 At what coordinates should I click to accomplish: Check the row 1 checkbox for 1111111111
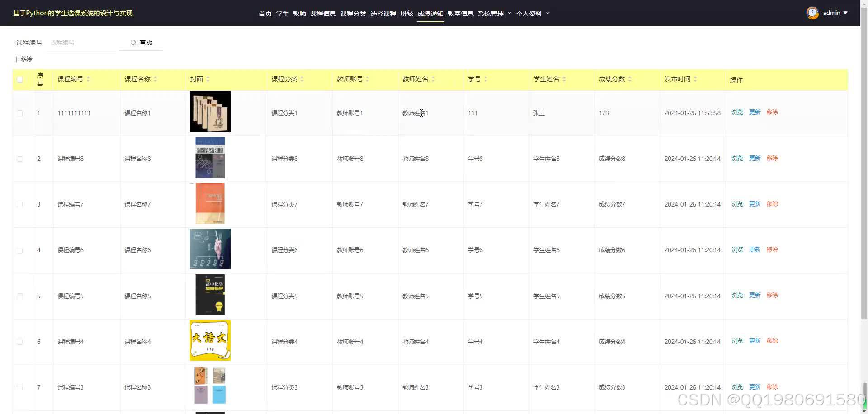click(19, 113)
